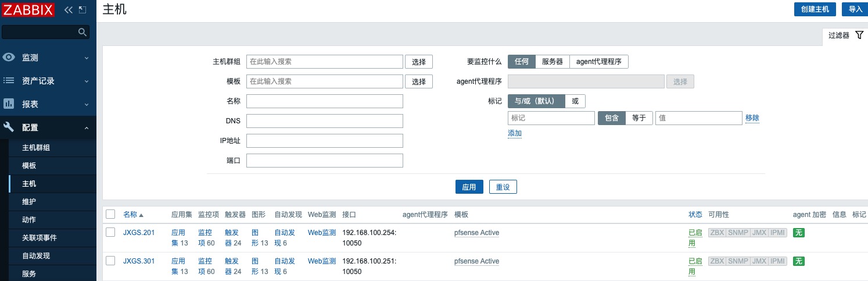The width and height of the screenshot is (868, 281).
Task: Tick the checkbox for host JXGS.301
Action: coord(110,261)
